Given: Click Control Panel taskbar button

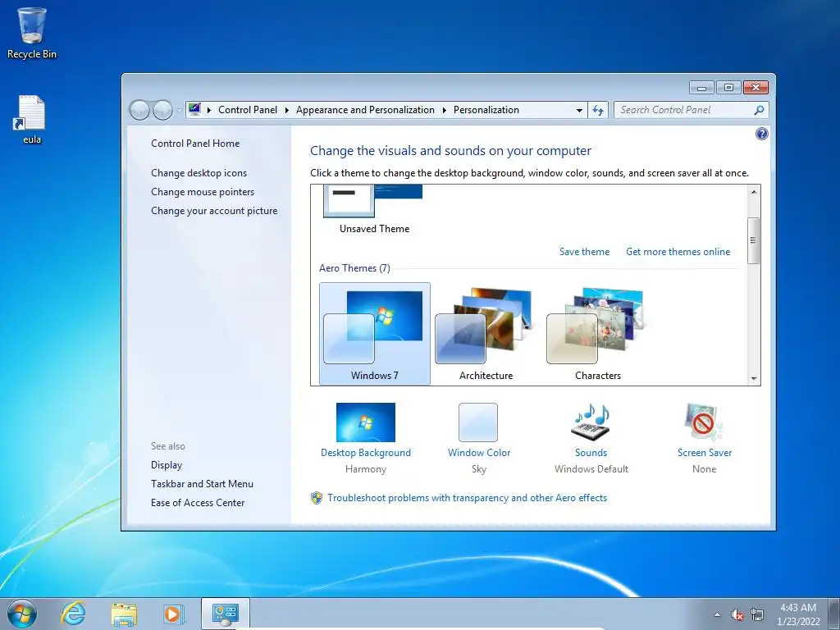Looking at the screenshot, I should tap(226, 614).
